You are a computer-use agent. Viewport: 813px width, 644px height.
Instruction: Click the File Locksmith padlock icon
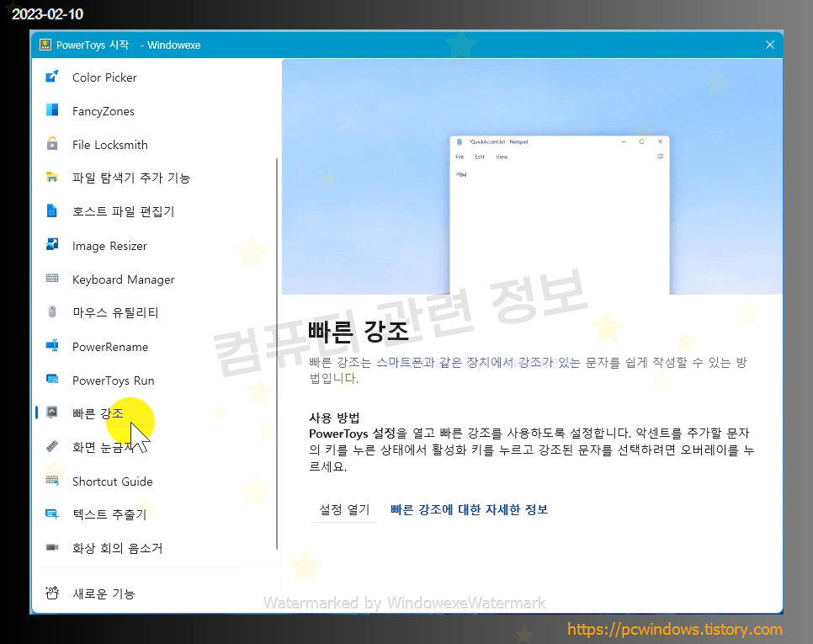pos(52,144)
